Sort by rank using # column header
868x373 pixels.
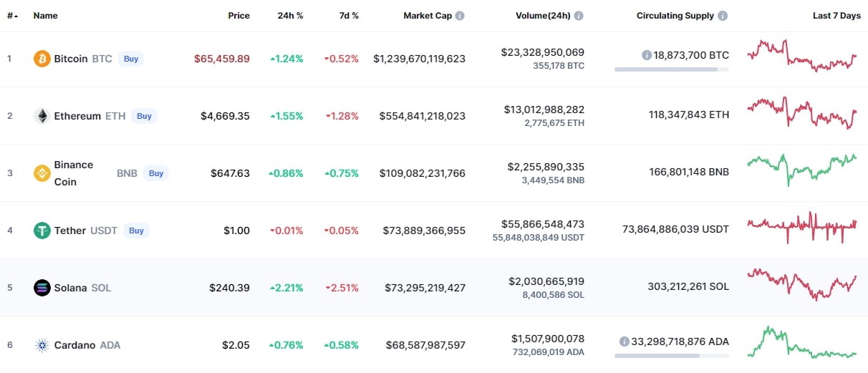point(12,16)
